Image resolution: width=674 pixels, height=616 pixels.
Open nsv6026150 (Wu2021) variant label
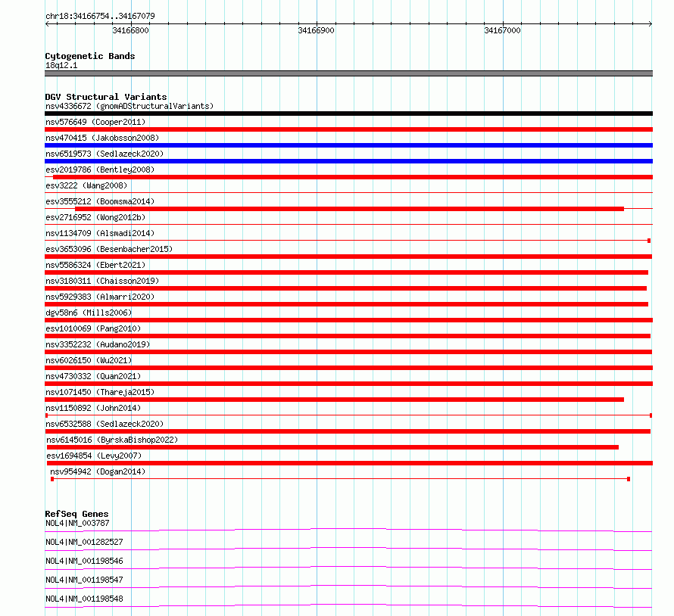point(89,360)
